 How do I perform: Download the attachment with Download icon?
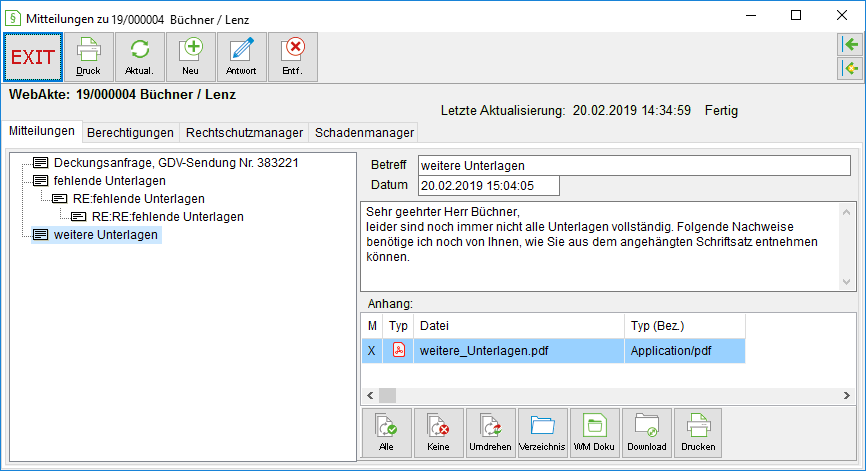[647, 433]
